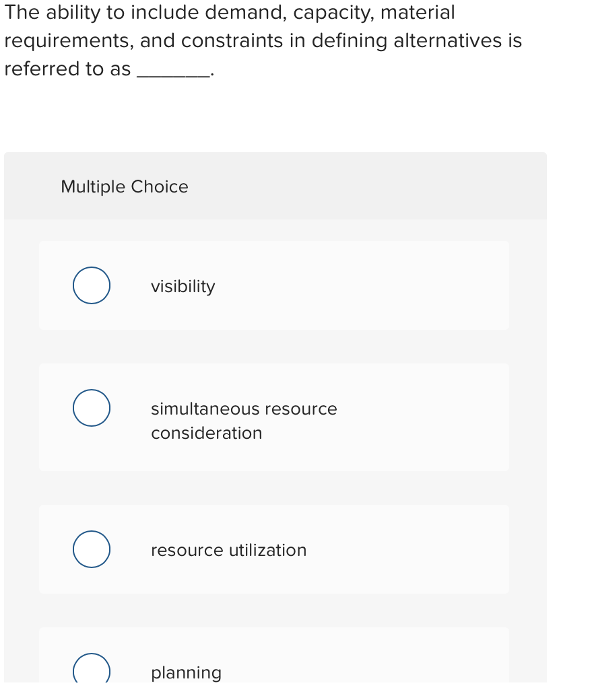
Task: Choose the resource utilization radio button
Action: click(x=91, y=549)
